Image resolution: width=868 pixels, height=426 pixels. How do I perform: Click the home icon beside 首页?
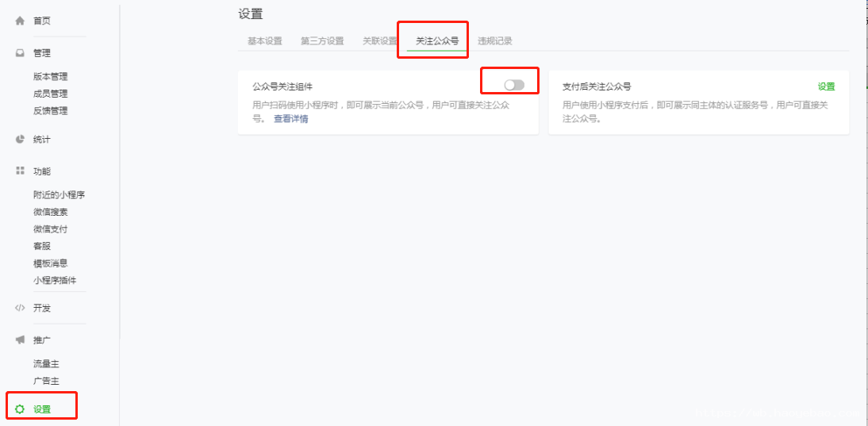click(x=20, y=21)
